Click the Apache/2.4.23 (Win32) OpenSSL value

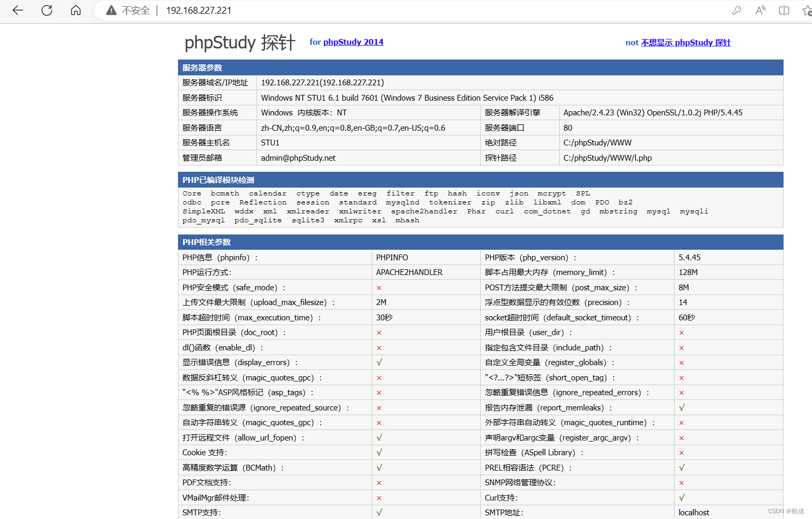click(x=653, y=113)
